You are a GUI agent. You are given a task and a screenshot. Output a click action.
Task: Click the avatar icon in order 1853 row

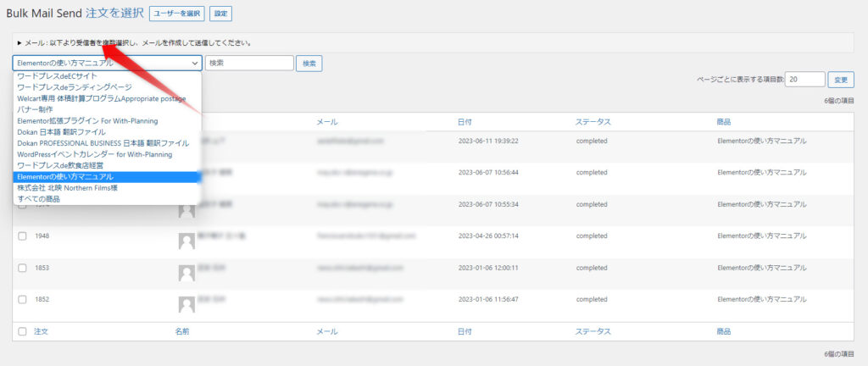[x=186, y=273]
